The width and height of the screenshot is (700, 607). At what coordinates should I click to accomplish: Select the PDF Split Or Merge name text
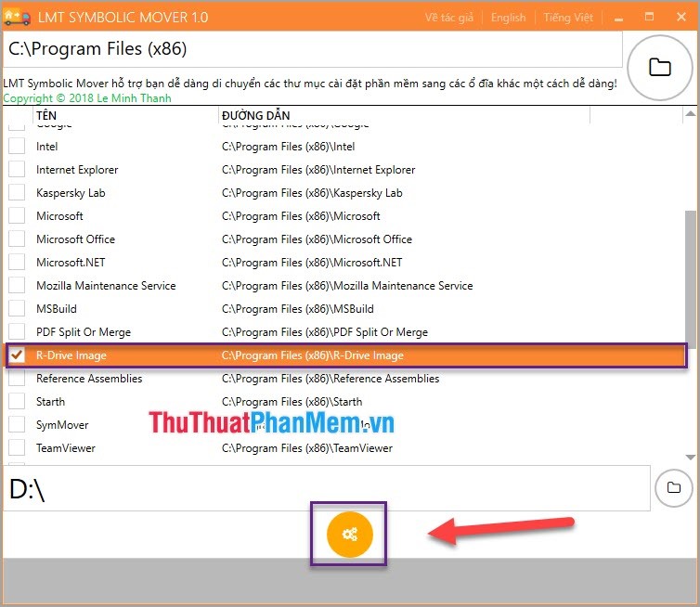click(x=84, y=332)
